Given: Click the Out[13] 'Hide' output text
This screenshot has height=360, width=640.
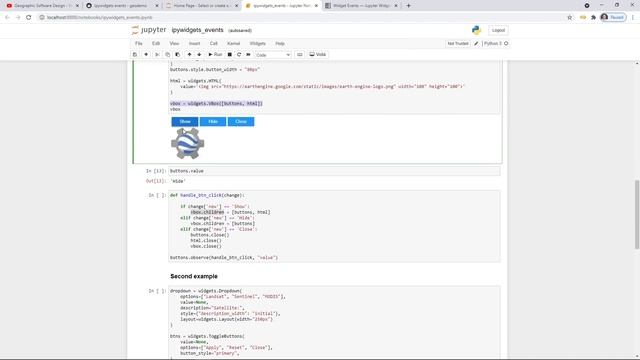Looking at the screenshot, I should pos(178,181).
